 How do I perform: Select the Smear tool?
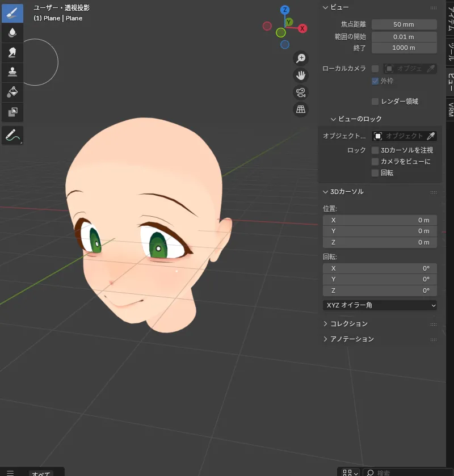tap(12, 53)
